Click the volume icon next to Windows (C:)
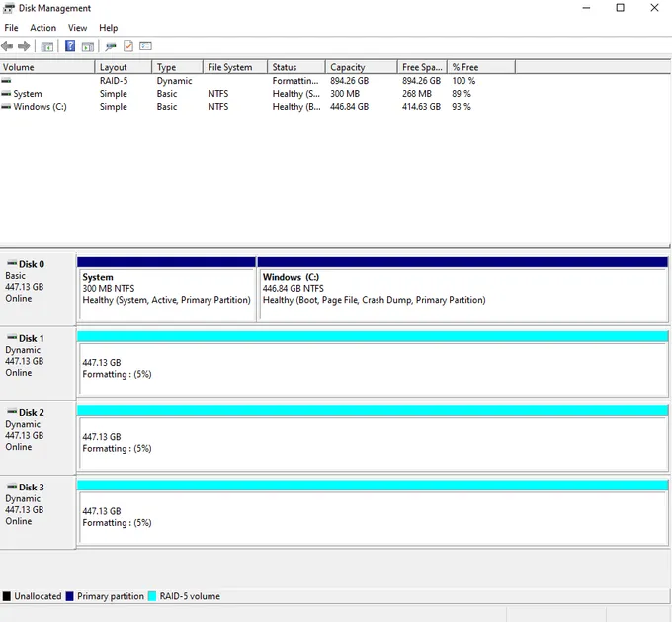This screenshot has height=622, width=672. click(6, 107)
